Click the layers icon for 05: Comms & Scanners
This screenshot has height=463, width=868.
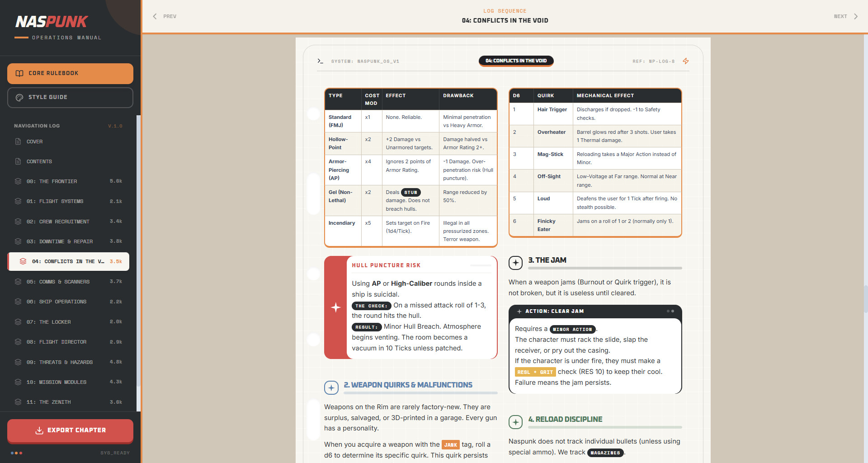(x=18, y=282)
